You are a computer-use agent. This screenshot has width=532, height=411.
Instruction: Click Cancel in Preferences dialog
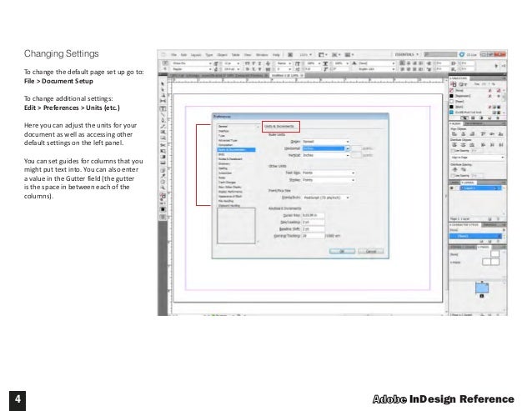click(371, 251)
